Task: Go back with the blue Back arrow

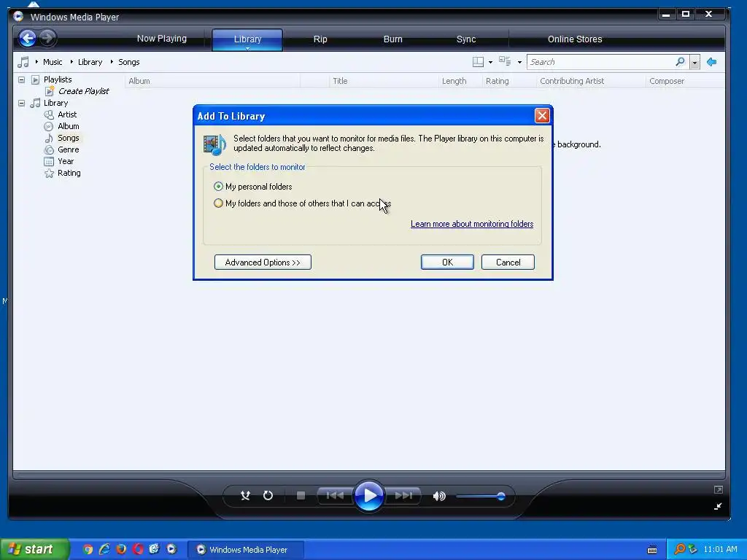Action: [x=28, y=38]
